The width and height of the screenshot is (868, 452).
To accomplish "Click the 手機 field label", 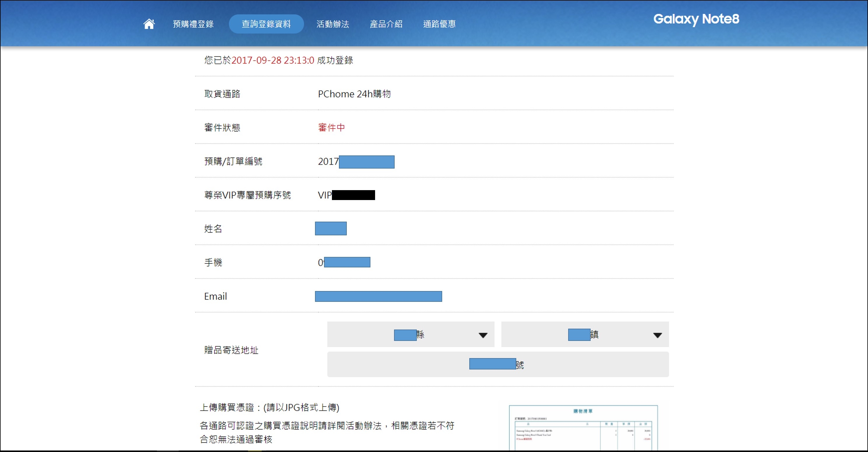I will coord(213,262).
